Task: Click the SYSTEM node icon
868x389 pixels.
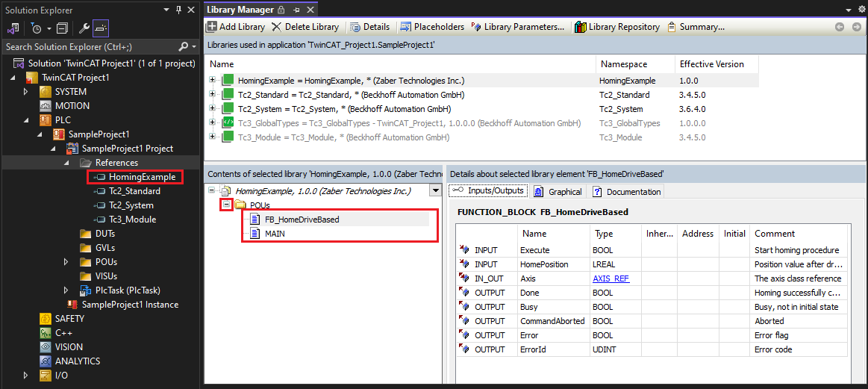Action: pyautogui.click(x=46, y=91)
